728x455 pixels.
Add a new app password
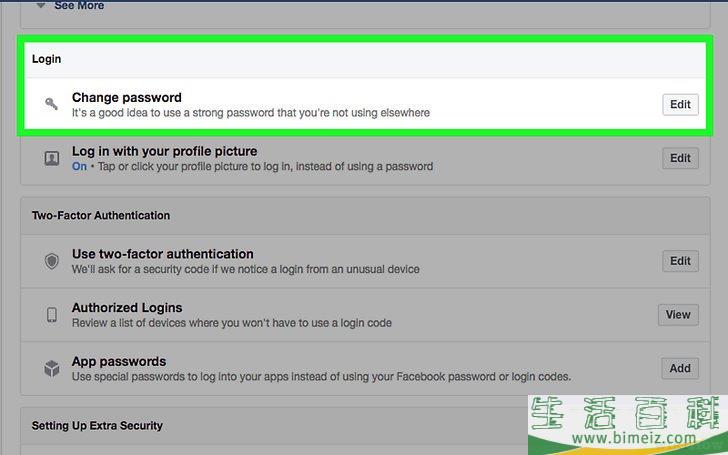(680, 368)
